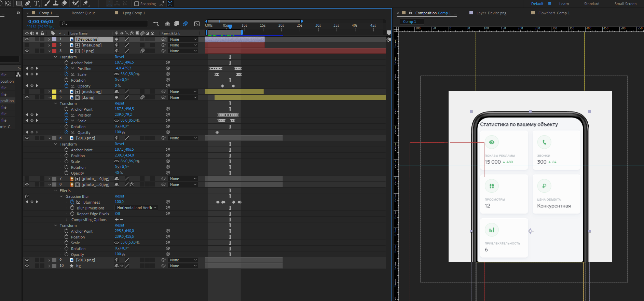
Task: Reset the Gaussian Blur effect
Action: click(x=120, y=196)
